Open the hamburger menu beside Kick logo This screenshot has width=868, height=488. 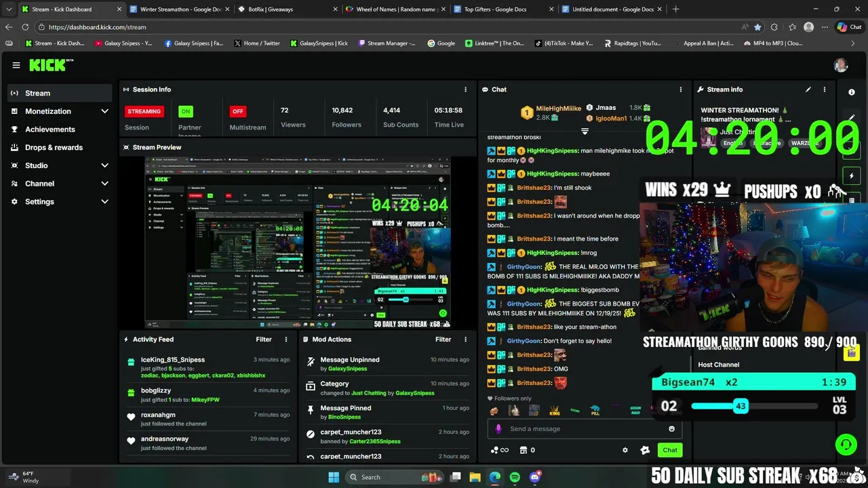(x=16, y=65)
